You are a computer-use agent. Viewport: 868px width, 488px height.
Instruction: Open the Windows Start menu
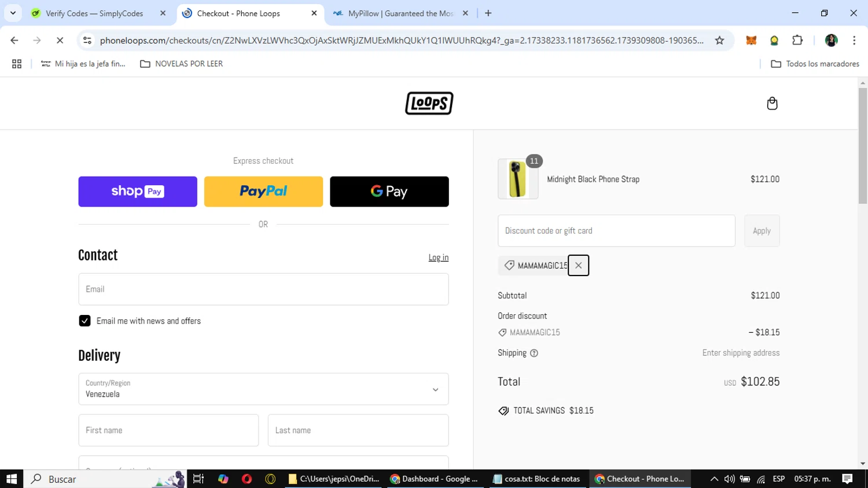point(12,479)
